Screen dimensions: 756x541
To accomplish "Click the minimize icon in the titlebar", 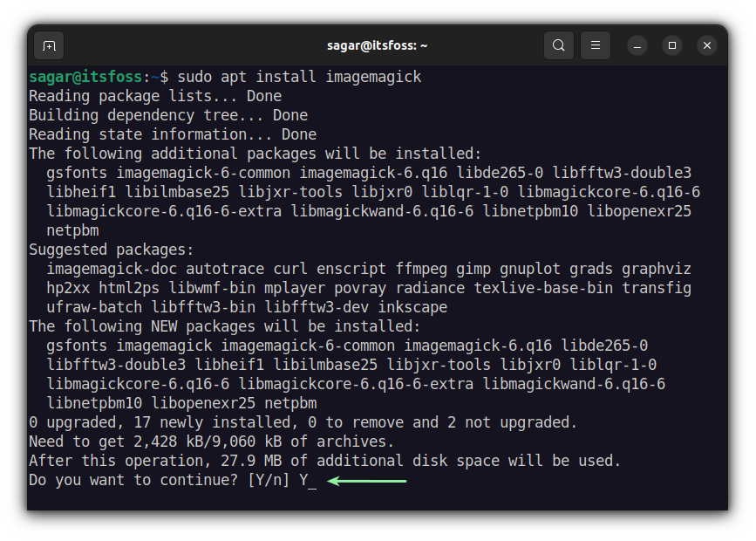I will 637,45.
